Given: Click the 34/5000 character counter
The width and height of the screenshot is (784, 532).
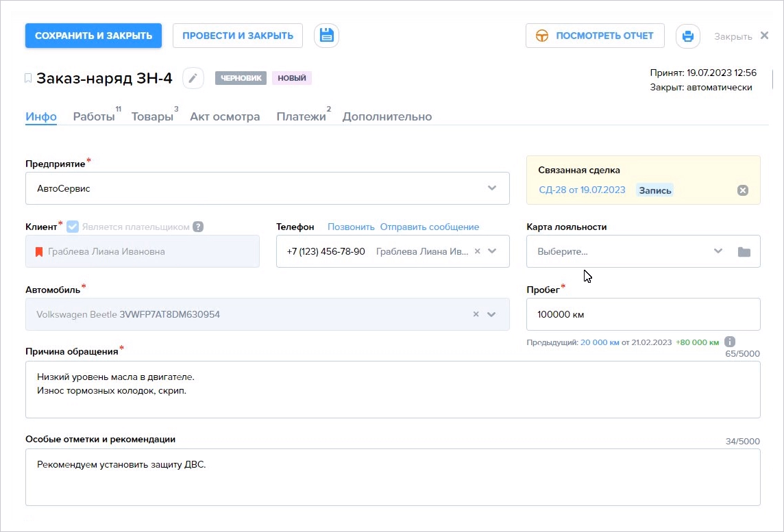Looking at the screenshot, I should pos(742,442).
